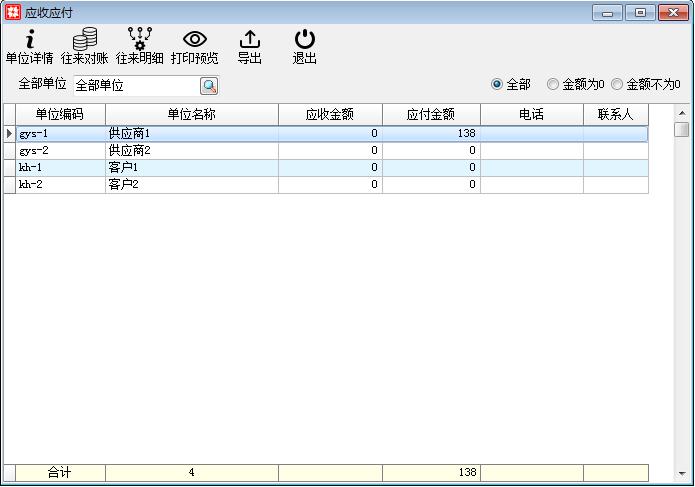
Task: Click the magnifier search icon beside 全部单位
Action: click(x=209, y=86)
